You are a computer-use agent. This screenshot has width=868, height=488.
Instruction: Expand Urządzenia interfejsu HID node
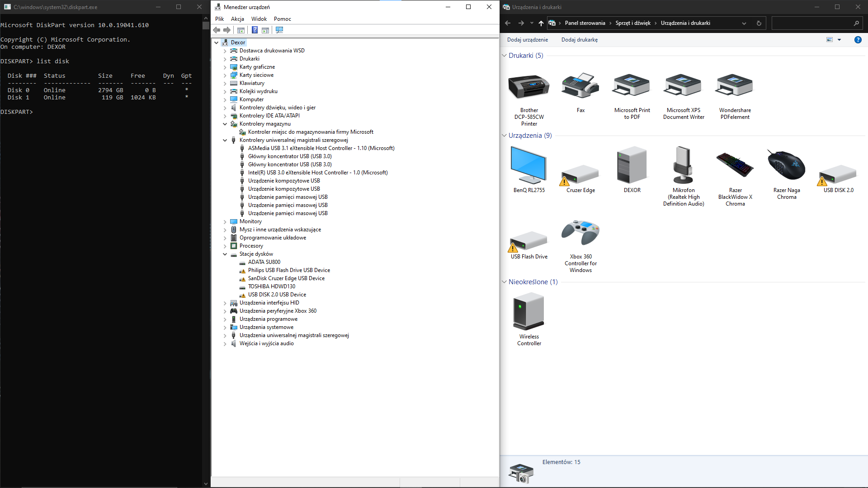tap(225, 303)
